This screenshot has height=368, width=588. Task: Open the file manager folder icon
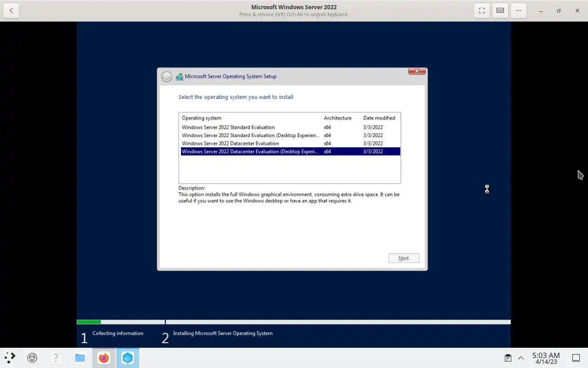(x=80, y=357)
